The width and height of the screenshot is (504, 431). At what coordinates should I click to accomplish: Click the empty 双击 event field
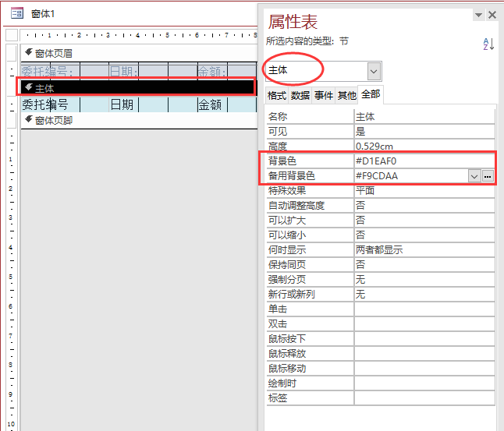coord(424,323)
